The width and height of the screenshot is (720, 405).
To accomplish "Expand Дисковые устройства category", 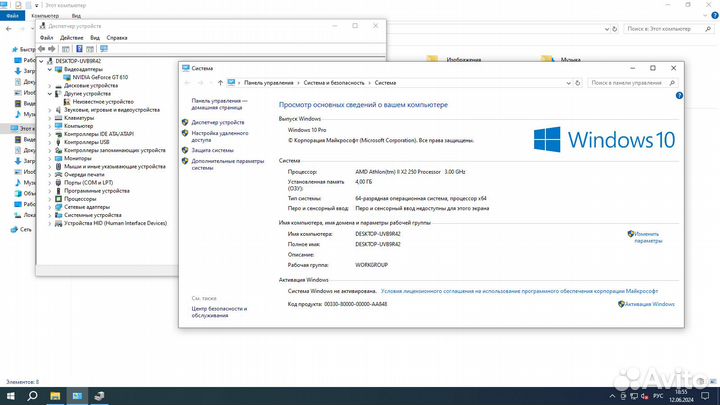I will [x=50, y=85].
